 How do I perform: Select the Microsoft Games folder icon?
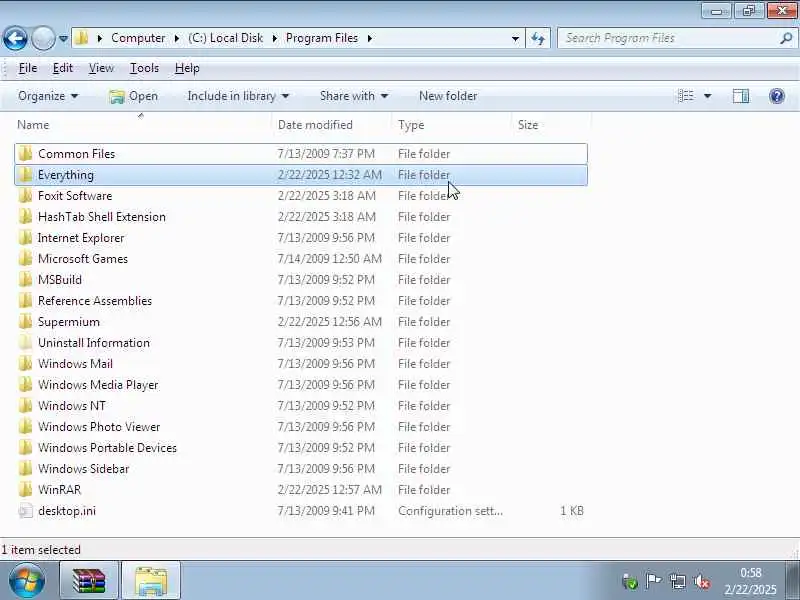click(25, 259)
